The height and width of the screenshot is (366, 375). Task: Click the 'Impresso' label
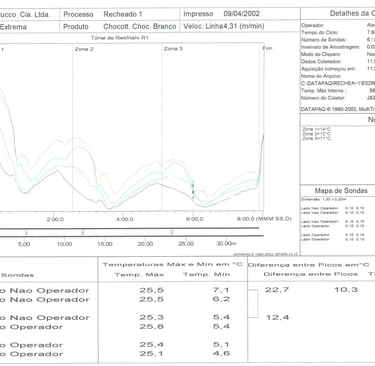click(x=198, y=14)
